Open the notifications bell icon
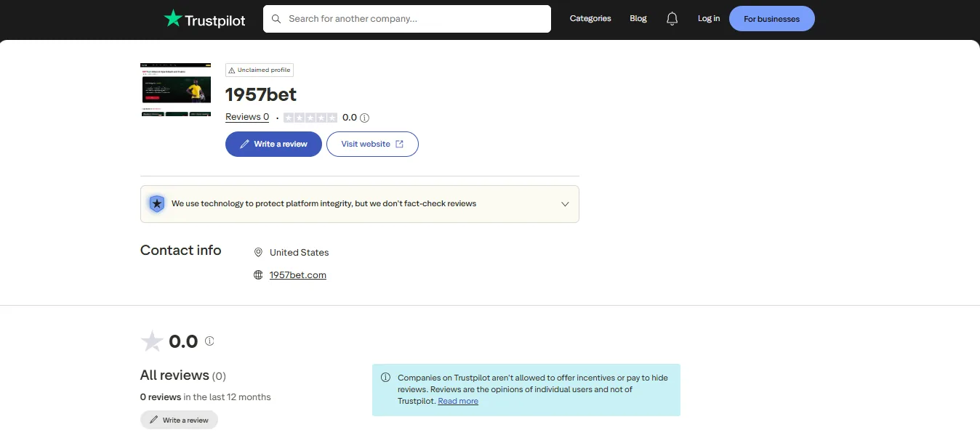Viewport: 980px width, 435px height. point(672,19)
